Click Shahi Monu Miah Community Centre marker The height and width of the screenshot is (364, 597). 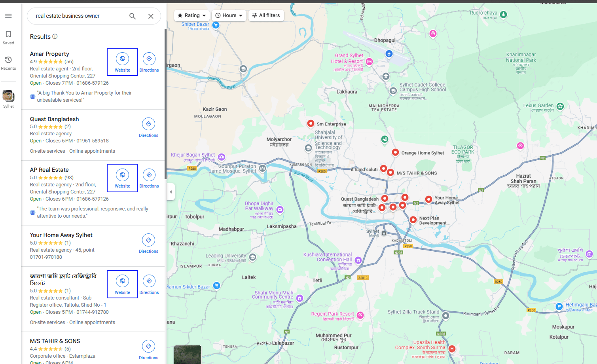pos(299,298)
